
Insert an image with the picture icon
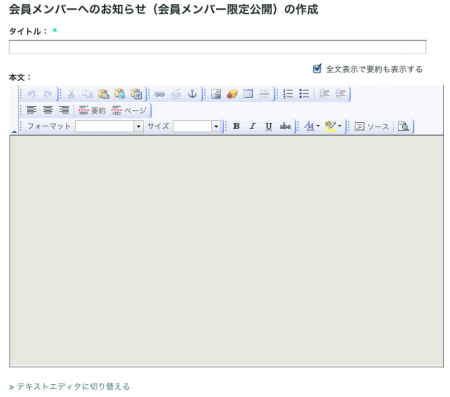pyautogui.click(x=216, y=94)
